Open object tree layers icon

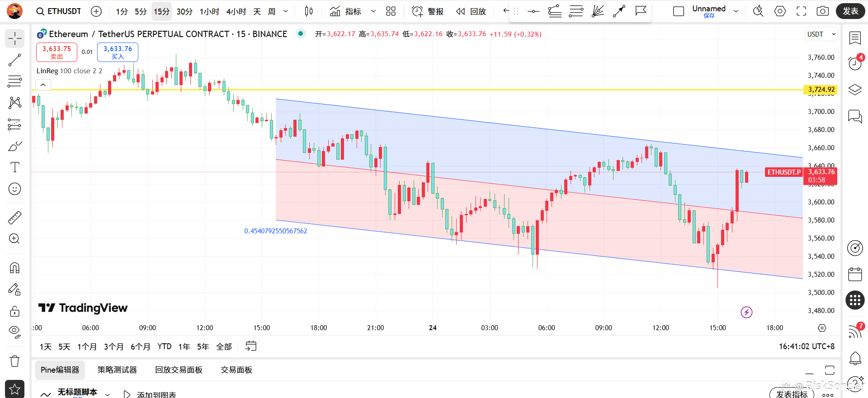[x=855, y=90]
